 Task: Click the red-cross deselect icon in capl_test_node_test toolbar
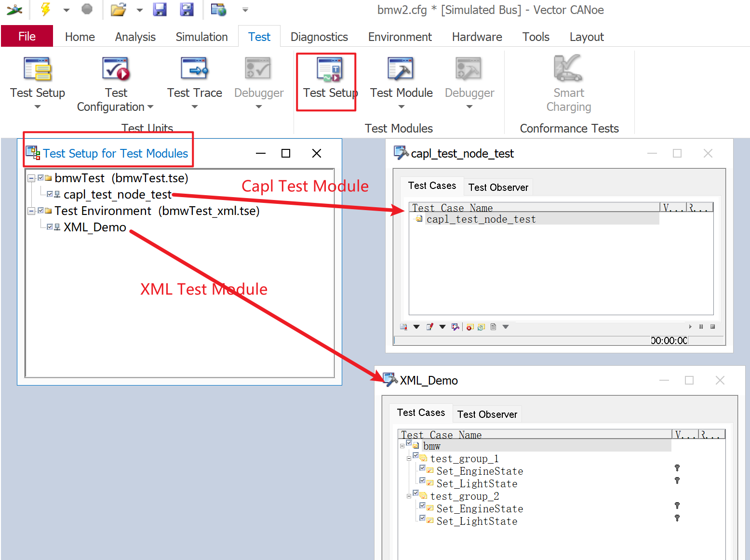(470, 327)
